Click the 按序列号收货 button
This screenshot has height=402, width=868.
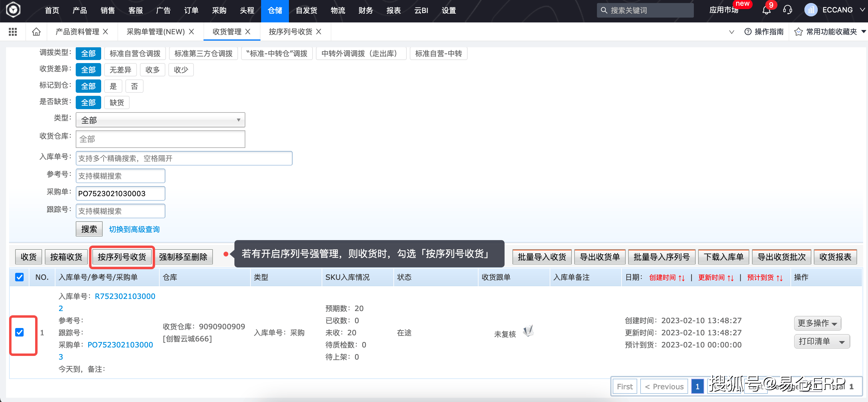(x=122, y=257)
